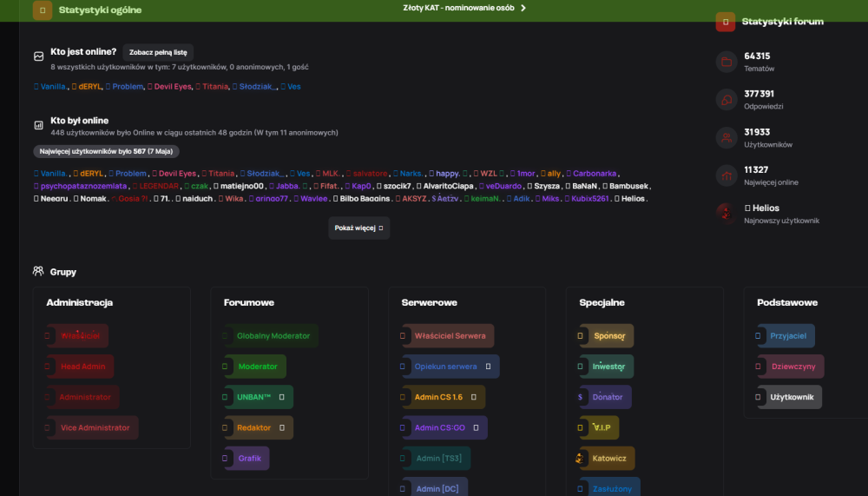Open the Katowicz group badge
The image size is (868, 496).
tap(608, 459)
